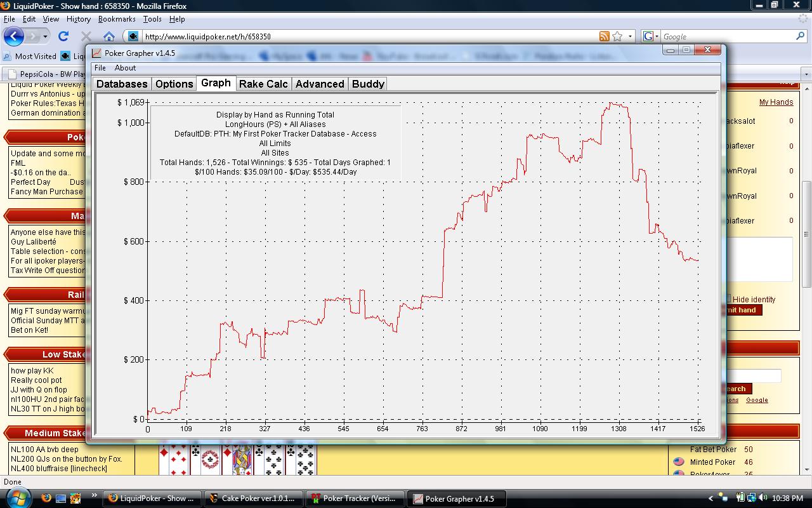
Task: Click the hand comment text area
Action: [x=759, y=259]
